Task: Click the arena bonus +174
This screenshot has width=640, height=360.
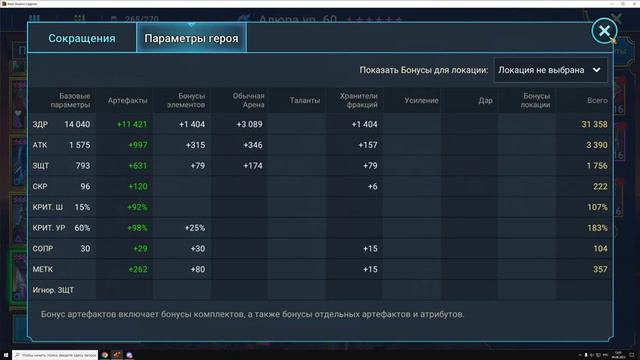Action: point(253,166)
